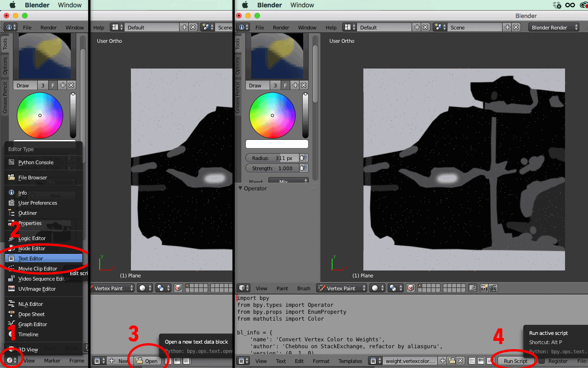The image size is (588, 368).
Task: Click white color swatch below right color wheel
Action: (x=277, y=144)
